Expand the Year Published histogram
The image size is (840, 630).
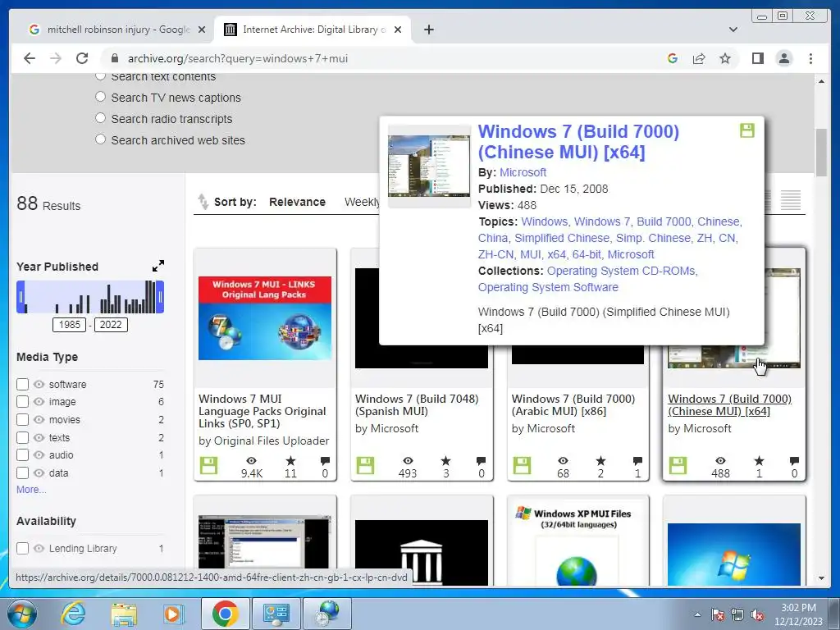[158, 266]
